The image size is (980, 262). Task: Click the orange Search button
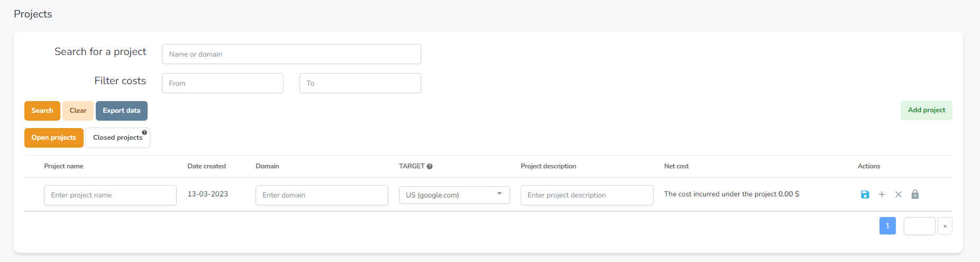tap(42, 111)
